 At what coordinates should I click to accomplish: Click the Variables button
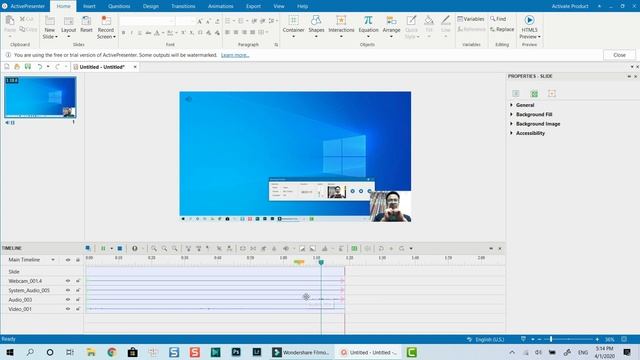pos(471,19)
